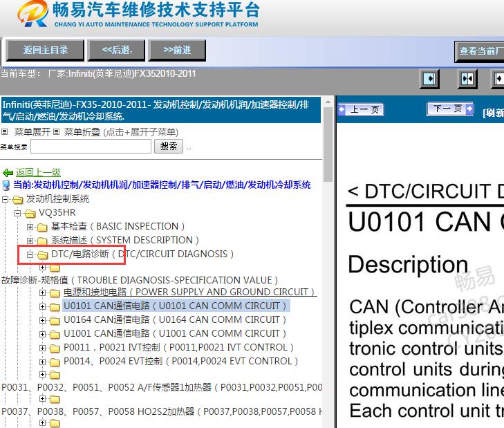Select P0014,P0024 EVT CONTROL item
Screen dimensions: 504x428
181,361
